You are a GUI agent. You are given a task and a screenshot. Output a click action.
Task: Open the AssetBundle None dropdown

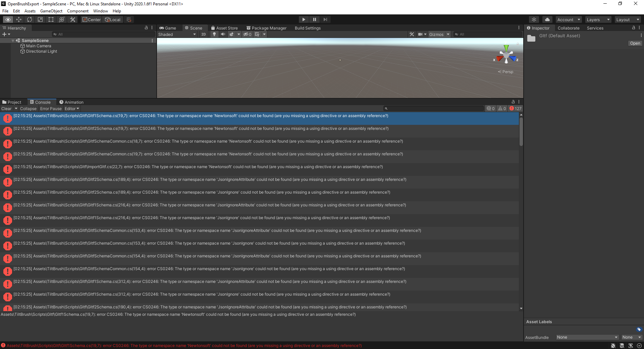click(x=586, y=337)
